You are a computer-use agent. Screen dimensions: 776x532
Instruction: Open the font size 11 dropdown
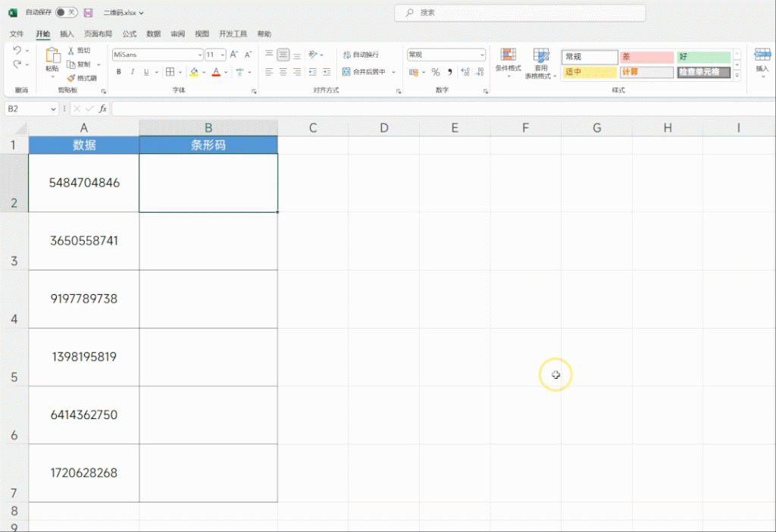(223, 55)
